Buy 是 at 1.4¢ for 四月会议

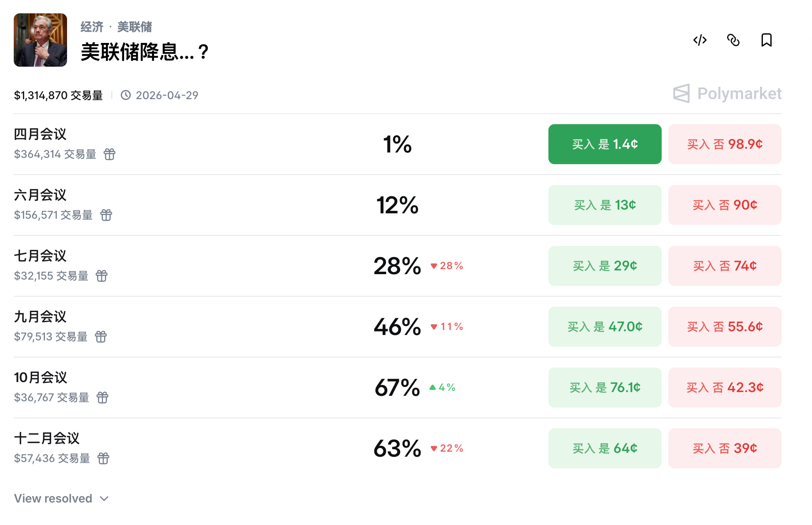pyautogui.click(x=604, y=144)
